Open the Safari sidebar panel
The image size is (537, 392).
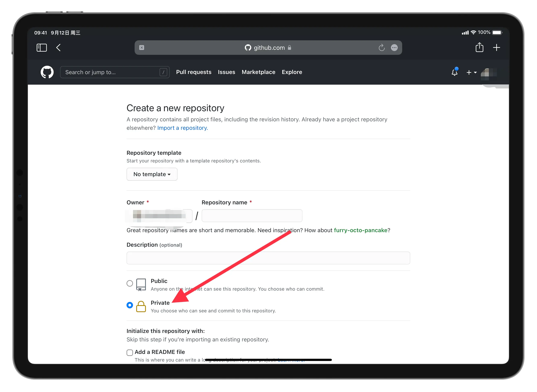[42, 48]
